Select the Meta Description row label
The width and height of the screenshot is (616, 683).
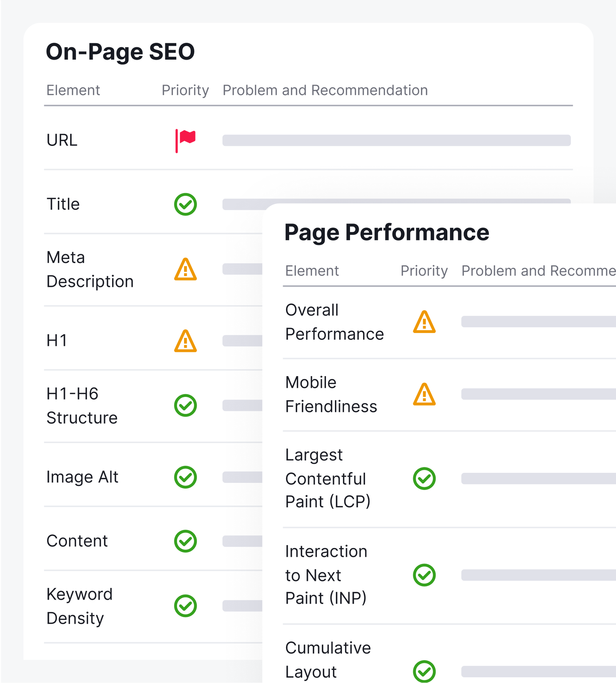coord(90,270)
